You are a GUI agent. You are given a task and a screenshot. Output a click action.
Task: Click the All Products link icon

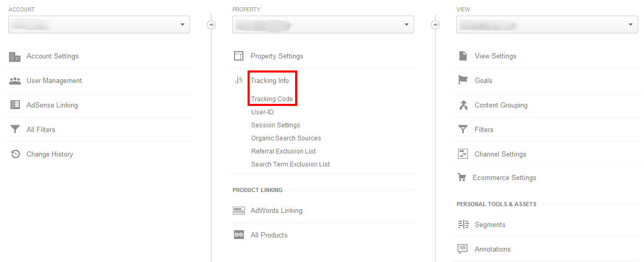point(239,235)
